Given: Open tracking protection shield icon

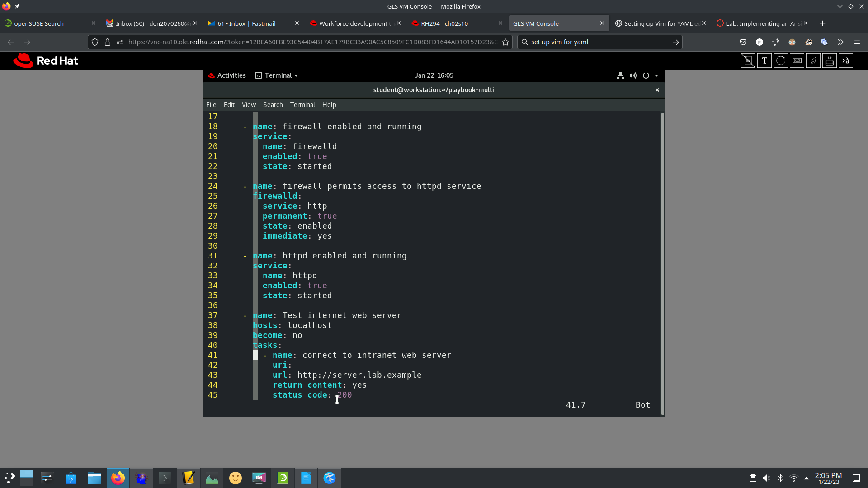Looking at the screenshot, I should click(95, 42).
